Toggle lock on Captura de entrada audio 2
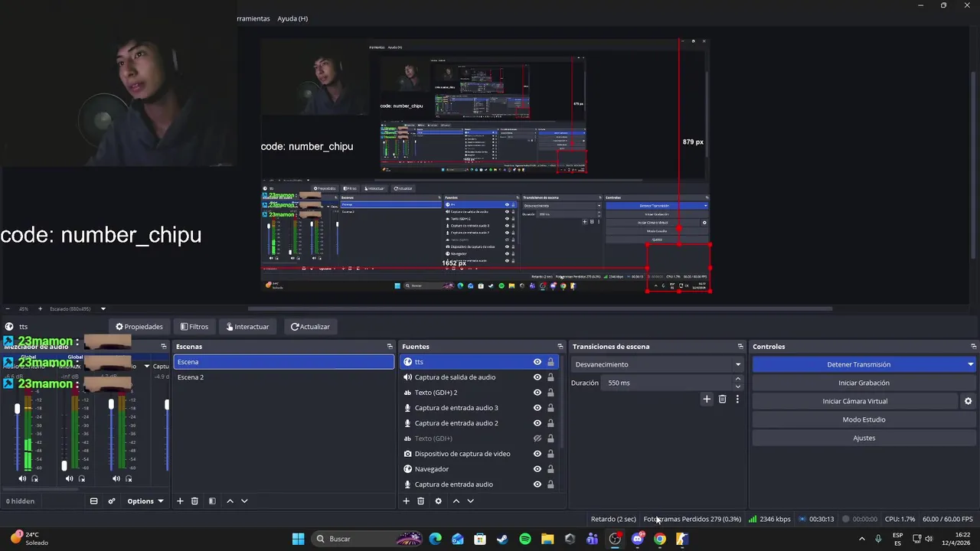The height and width of the screenshot is (551, 980). click(x=550, y=423)
